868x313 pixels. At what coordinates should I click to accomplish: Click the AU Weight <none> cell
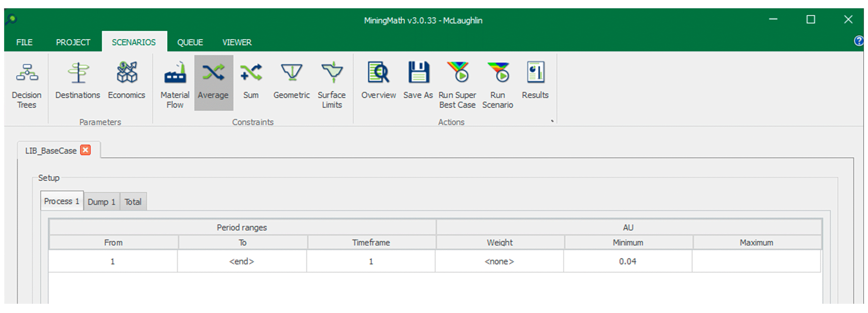499,261
